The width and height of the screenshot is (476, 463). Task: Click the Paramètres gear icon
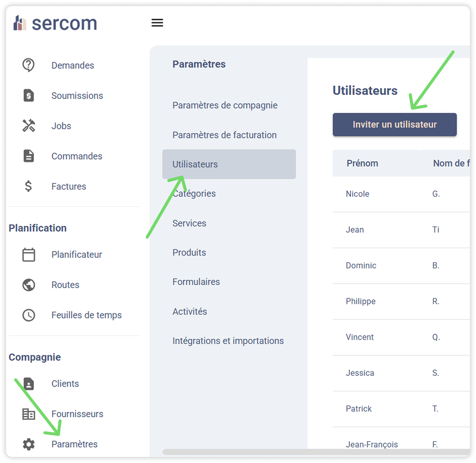(x=29, y=444)
